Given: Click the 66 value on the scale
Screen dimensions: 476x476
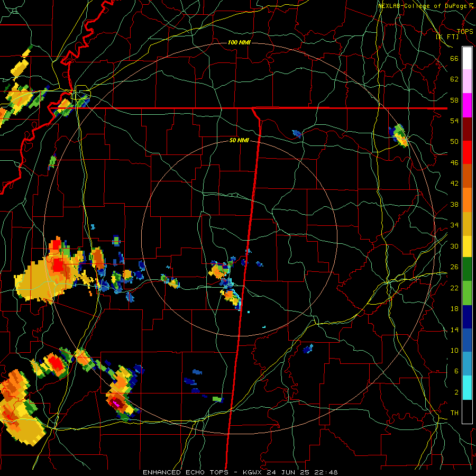Looking at the screenshot, I should tap(454, 58).
